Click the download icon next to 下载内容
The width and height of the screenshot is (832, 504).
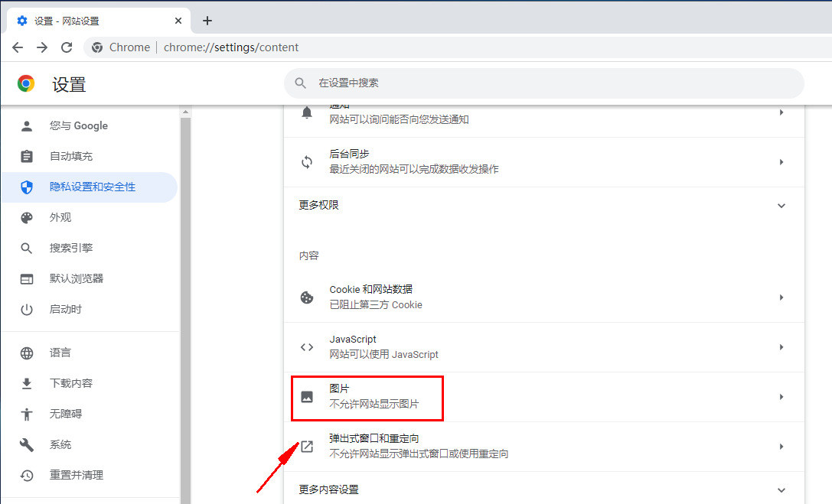28,382
